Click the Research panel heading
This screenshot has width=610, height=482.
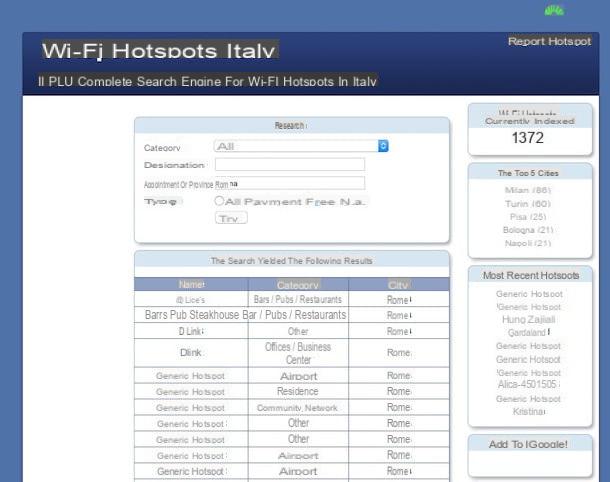point(290,126)
